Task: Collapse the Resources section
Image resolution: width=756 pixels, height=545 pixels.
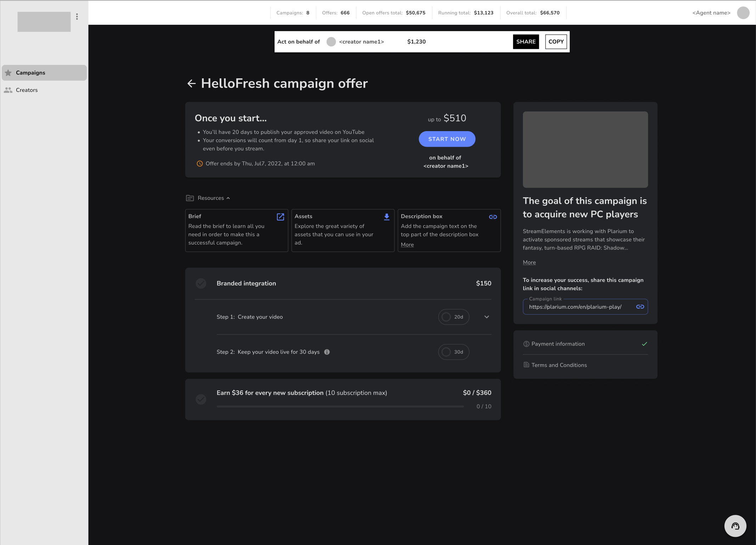Action: click(229, 198)
